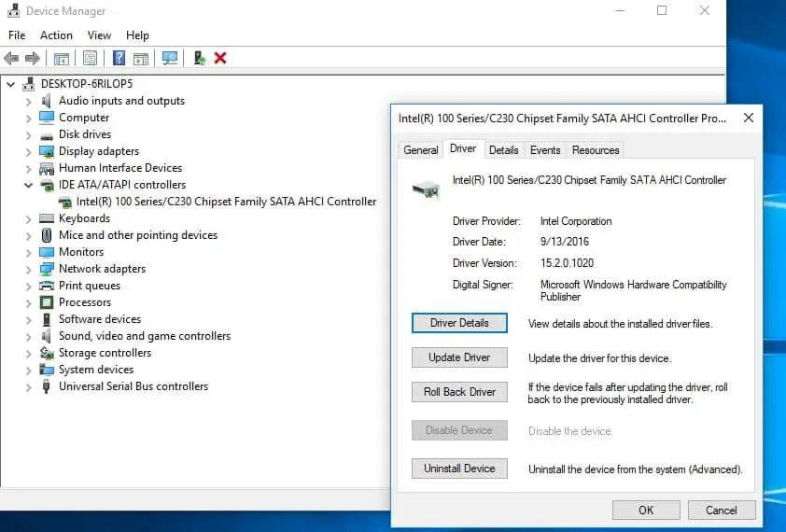Screen dimensions: 786x532
Task: Scan for hardware changes via monitor icon
Action: pyautogui.click(x=170, y=59)
